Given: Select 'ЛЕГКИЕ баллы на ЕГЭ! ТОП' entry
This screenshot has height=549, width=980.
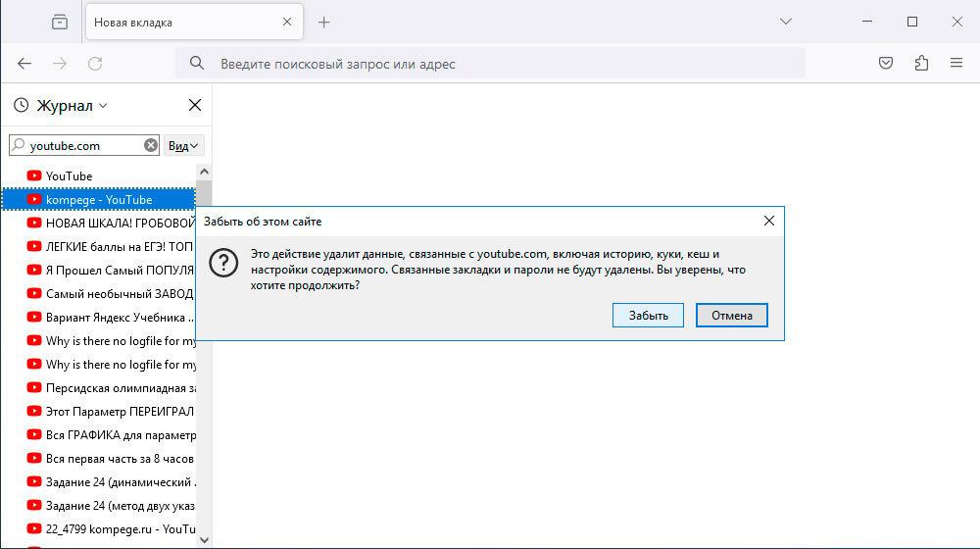Looking at the screenshot, I should tap(98, 247).
